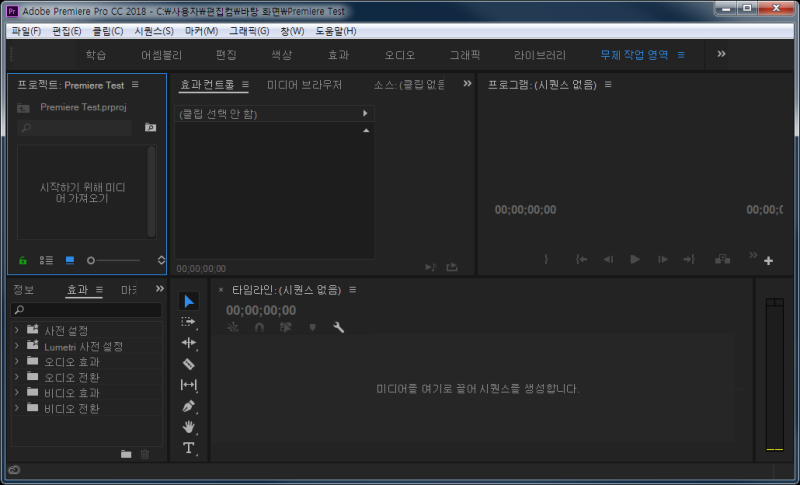Image resolution: width=800 pixels, height=485 pixels.
Task: Click the trash delete icon in Effects panel
Action: [x=145, y=454]
